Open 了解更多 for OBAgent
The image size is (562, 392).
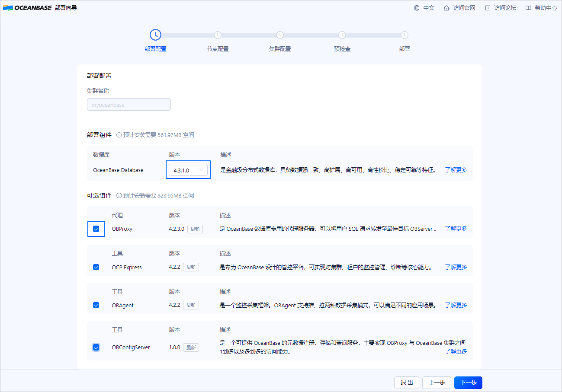click(456, 305)
